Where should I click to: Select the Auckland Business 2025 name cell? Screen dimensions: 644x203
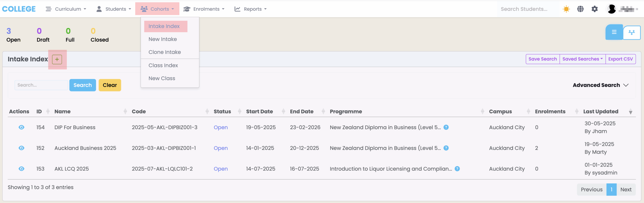(85, 148)
